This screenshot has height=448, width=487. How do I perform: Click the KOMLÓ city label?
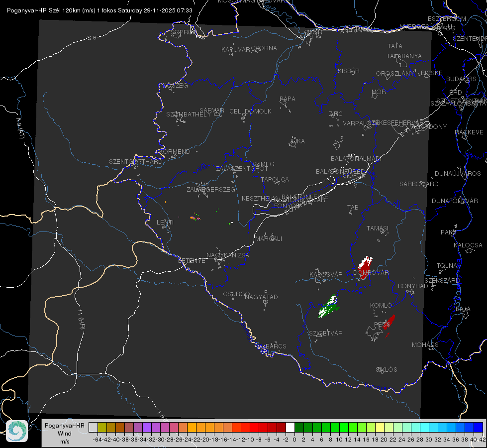point(381,306)
